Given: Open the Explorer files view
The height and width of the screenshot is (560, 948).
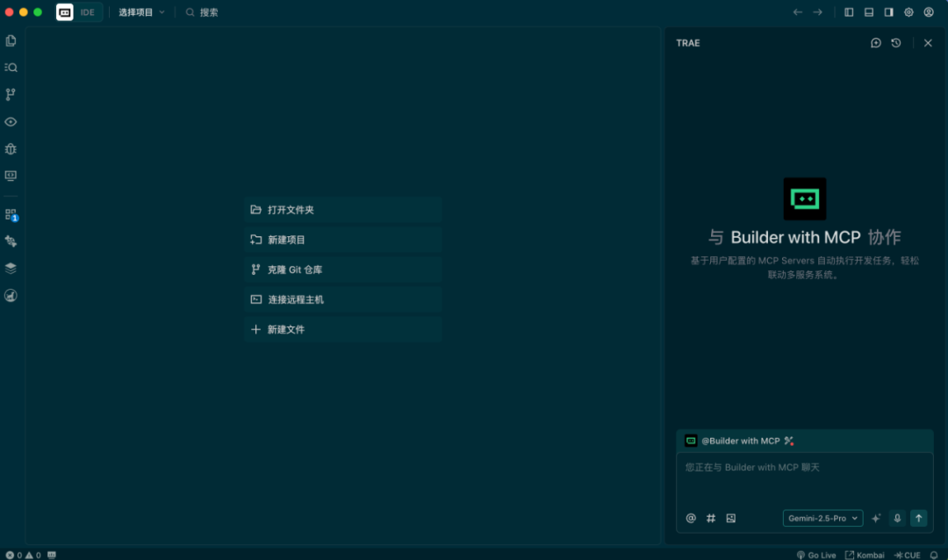Looking at the screenshot, I should (x=11, y=41).
